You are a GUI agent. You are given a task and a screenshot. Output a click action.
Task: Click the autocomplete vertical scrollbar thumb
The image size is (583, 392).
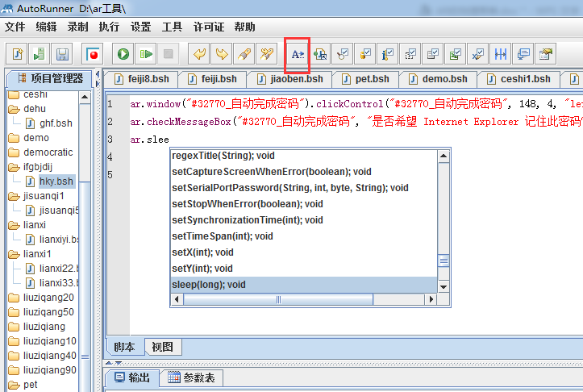point(443,261)
